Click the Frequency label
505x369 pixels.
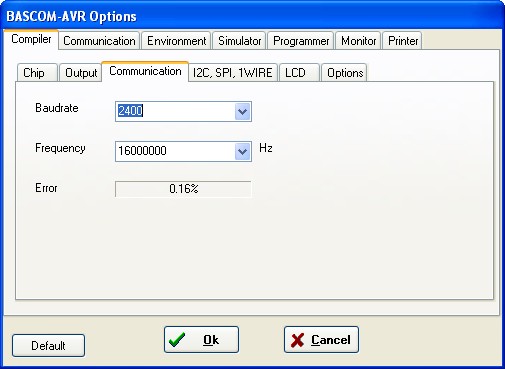[x=60, y=148]
